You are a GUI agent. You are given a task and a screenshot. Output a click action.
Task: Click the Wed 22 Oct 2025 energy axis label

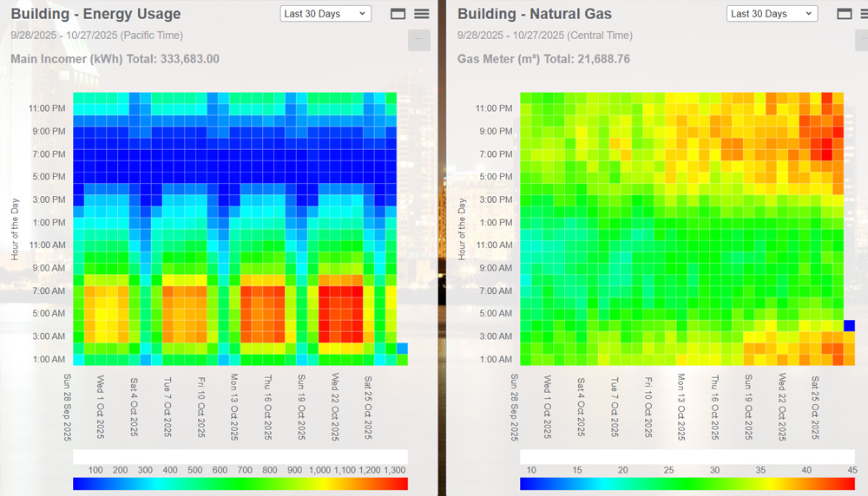point(335,407)
